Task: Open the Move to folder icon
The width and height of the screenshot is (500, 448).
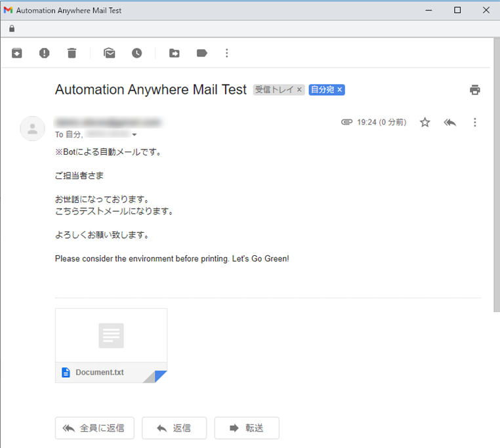Action: point(174,53)
